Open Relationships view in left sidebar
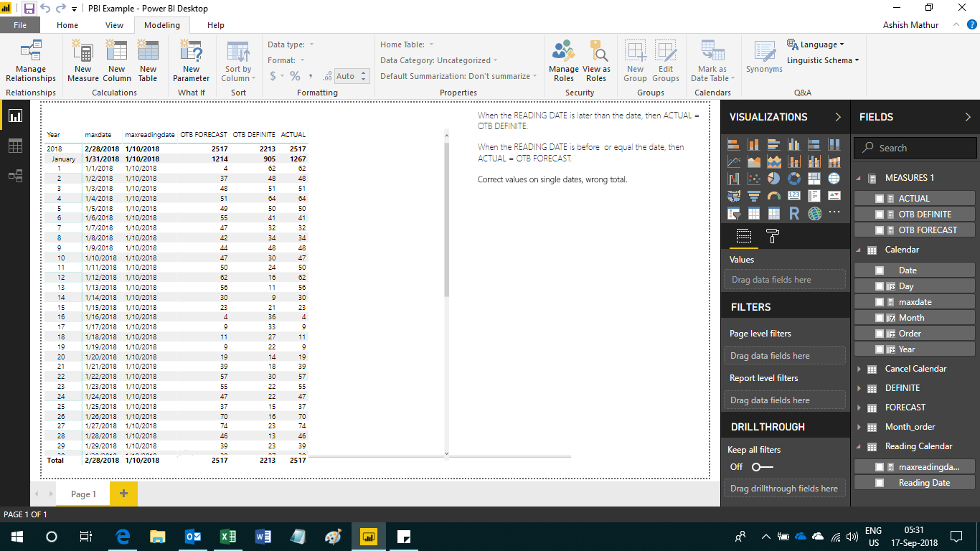 (15, 175)
